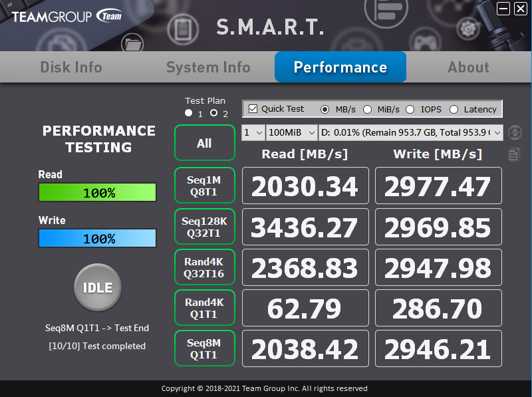This screenshot has width=532, height=397.
Task: Open the System Info tab
Action: 208,67
